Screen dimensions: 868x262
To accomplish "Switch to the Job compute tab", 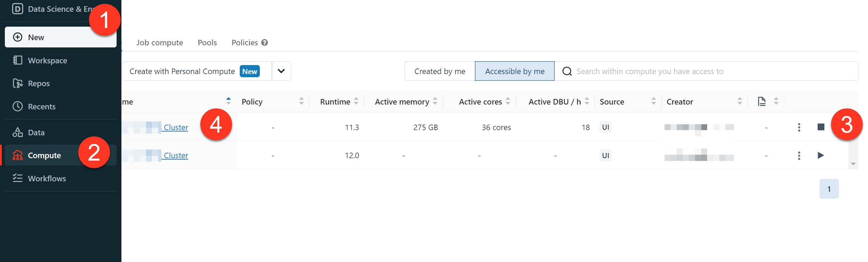I will pos(159,42).
